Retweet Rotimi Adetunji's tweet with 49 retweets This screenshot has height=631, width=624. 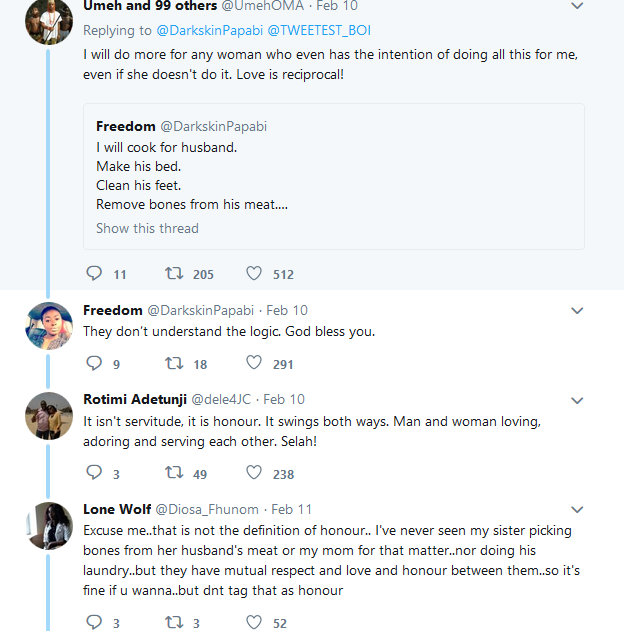(175, 473)
